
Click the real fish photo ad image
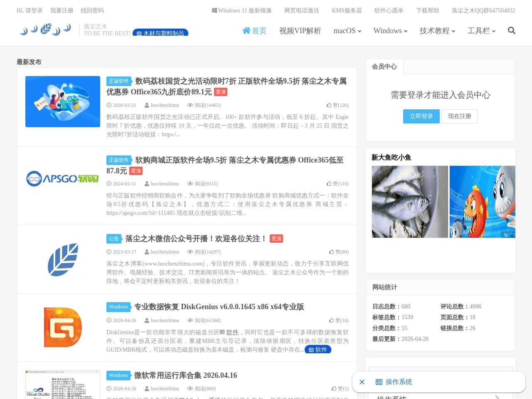click(410, 202)
